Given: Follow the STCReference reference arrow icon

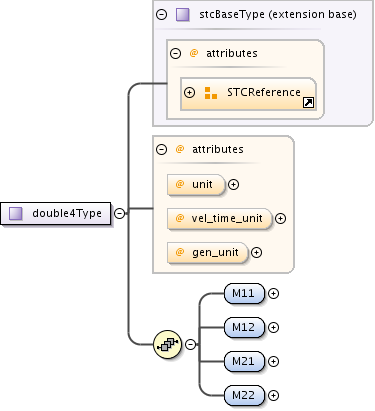Looking at the screenshot, I should point(308,103).
